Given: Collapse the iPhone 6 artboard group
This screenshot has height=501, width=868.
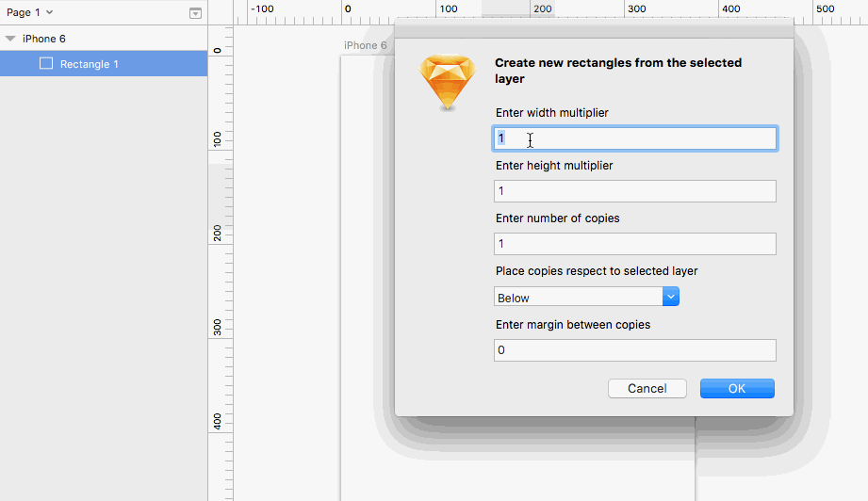Looking at the screenshot, I should 10,39.
